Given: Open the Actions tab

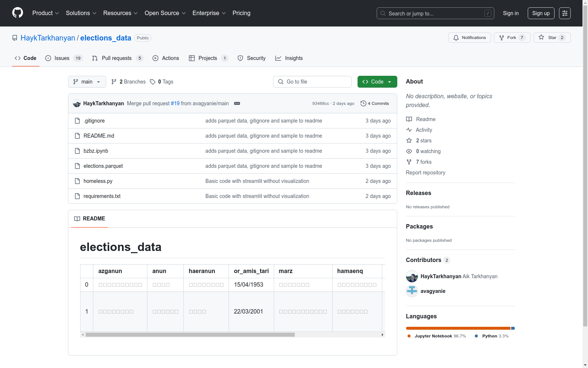Looking at the screenshot, I should pos(166,58).
